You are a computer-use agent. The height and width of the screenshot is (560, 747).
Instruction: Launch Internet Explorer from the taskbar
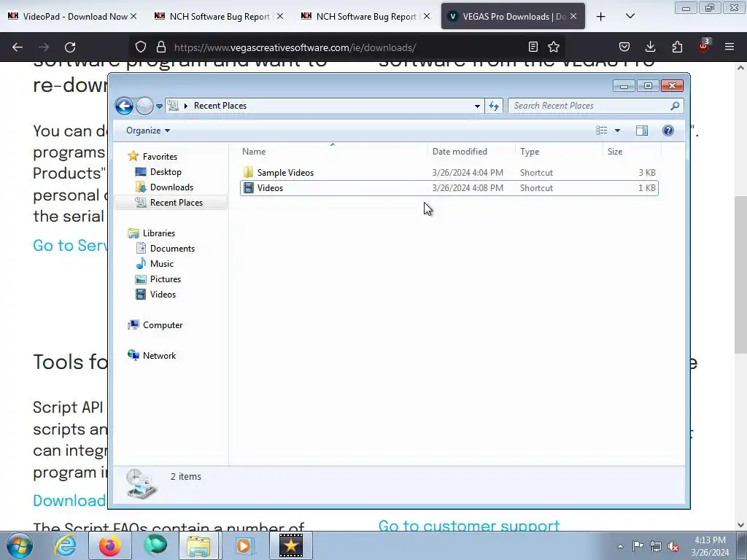65,545
